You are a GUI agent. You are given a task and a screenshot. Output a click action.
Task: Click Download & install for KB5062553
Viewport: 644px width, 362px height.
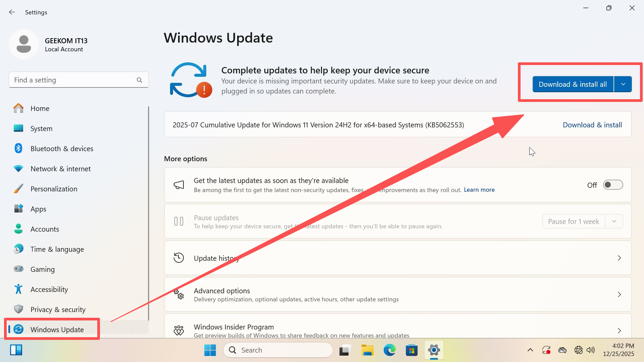pos(592,125)
